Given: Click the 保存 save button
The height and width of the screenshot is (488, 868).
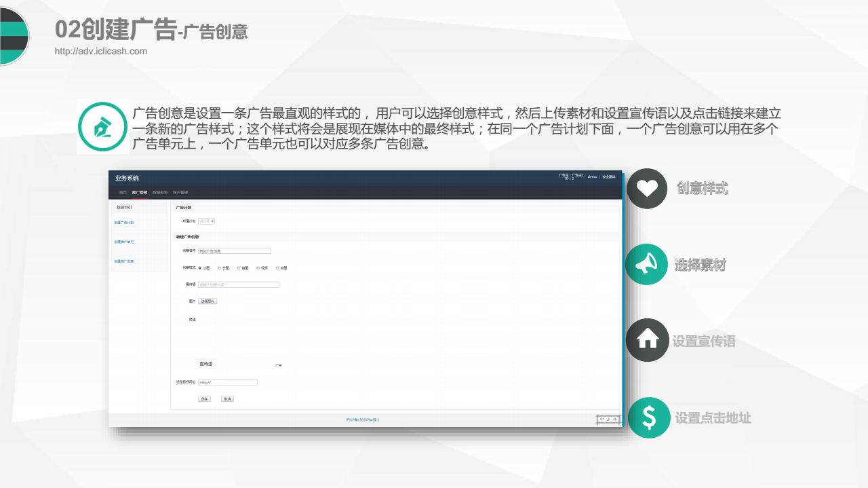Looking at the screenshot, I should tap(203, 399).
